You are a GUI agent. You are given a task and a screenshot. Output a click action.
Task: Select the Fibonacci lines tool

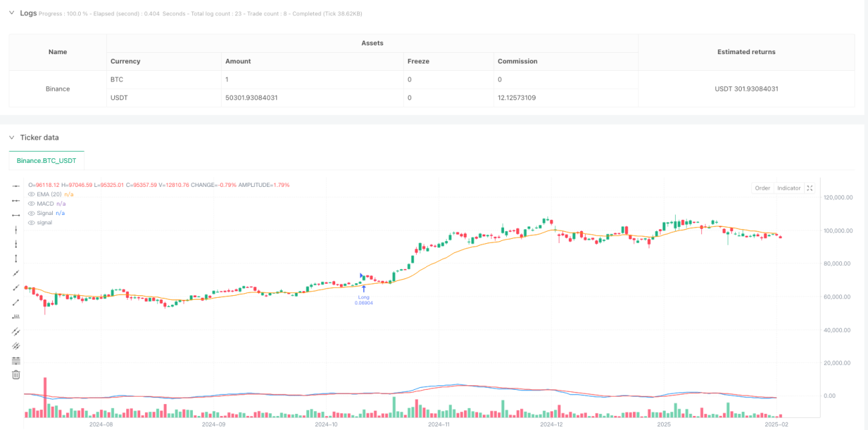[16, 360]
